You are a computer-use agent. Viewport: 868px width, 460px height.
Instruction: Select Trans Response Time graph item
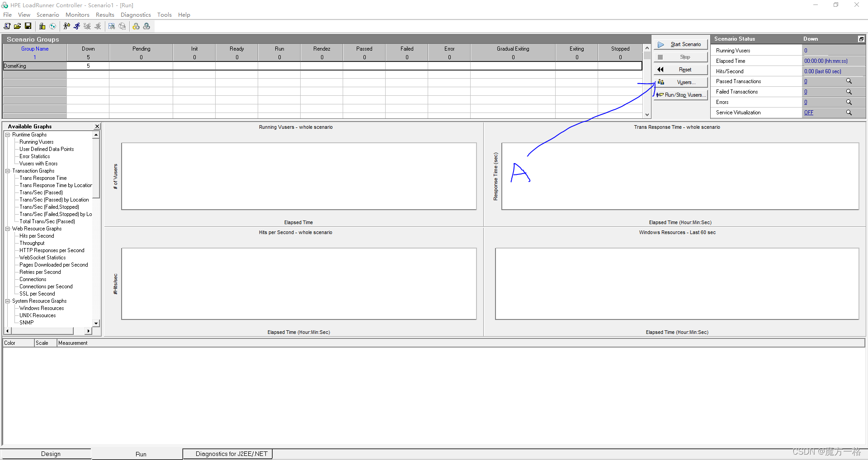point(43,178)
